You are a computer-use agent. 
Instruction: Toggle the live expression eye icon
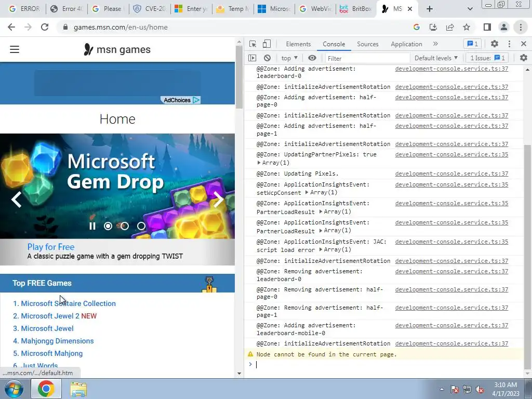point(312,58)
